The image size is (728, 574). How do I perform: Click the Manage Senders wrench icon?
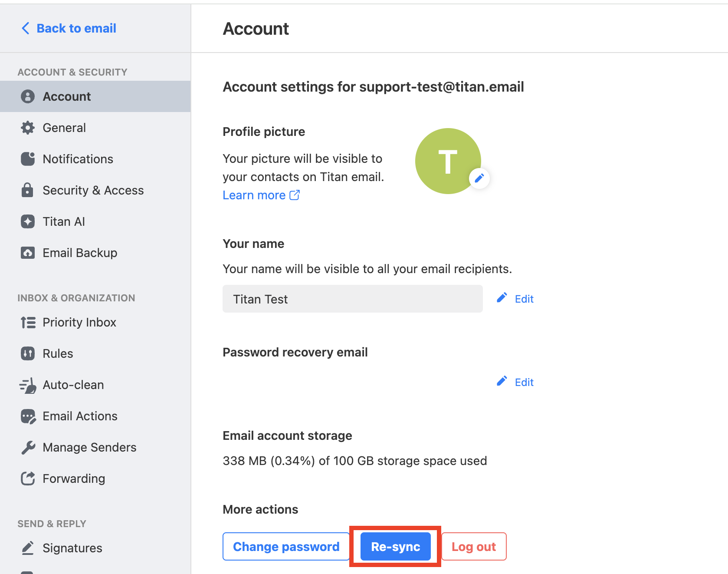[28, 448]
